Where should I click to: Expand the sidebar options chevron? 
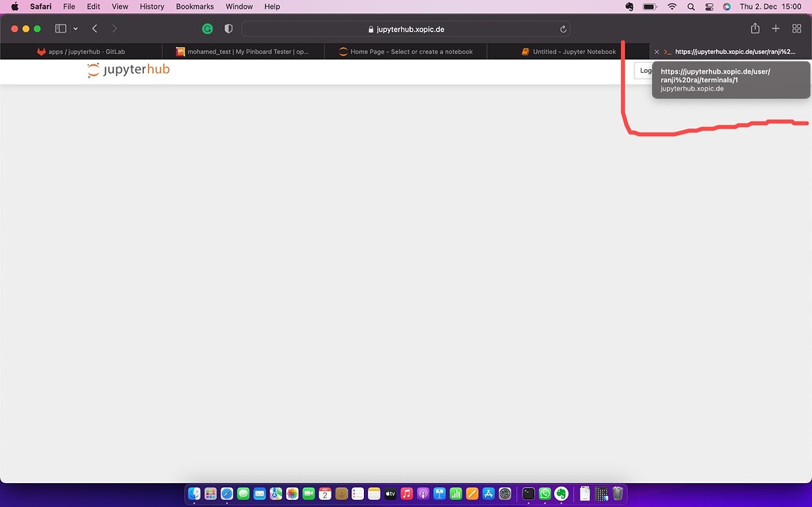pos(76,28)
